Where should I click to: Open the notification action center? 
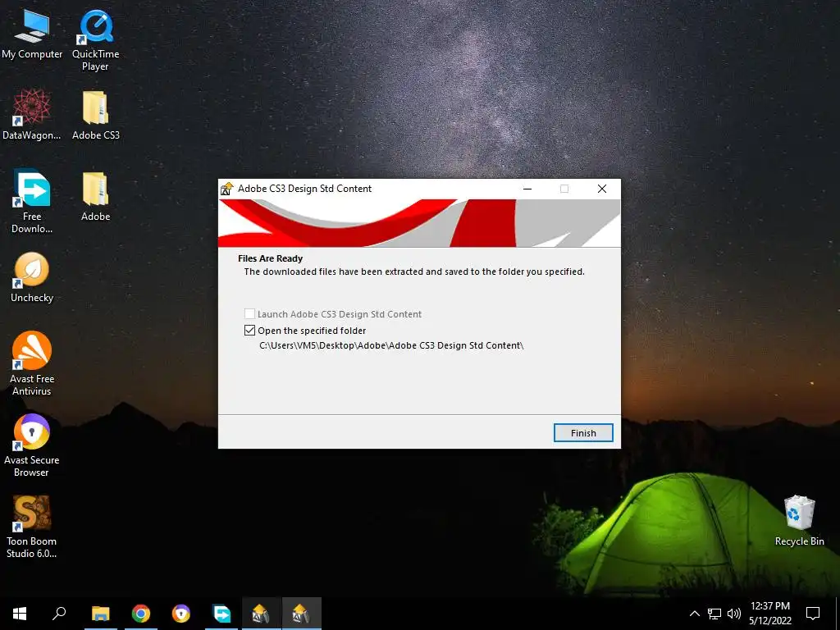click(813, 614)
